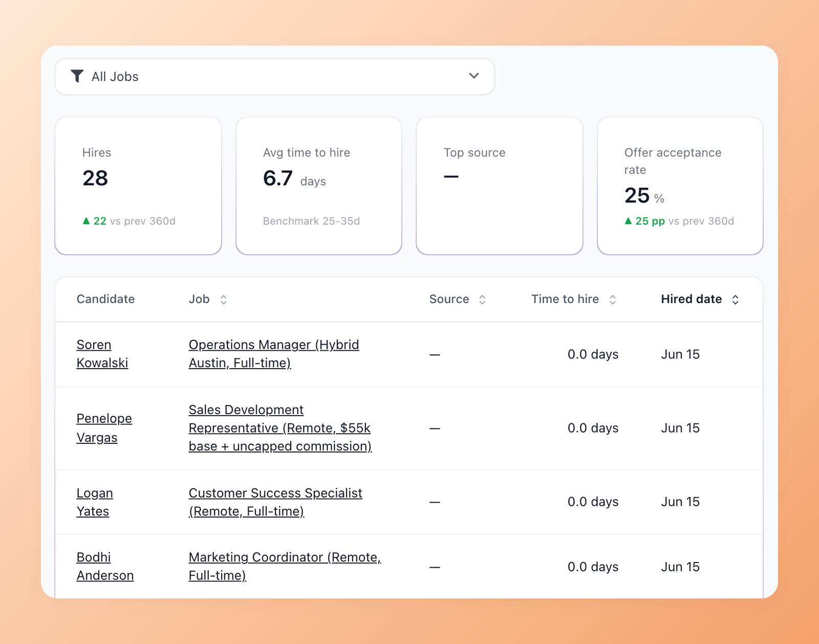
Task: Click the Hired date header label
Action: pyautogui.click(x=692, y=299)
